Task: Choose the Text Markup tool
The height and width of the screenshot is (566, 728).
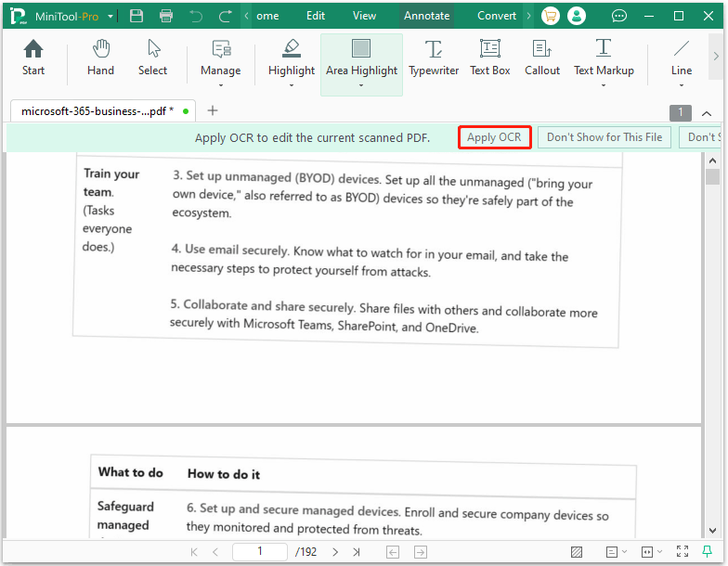Action: (604, 58)
